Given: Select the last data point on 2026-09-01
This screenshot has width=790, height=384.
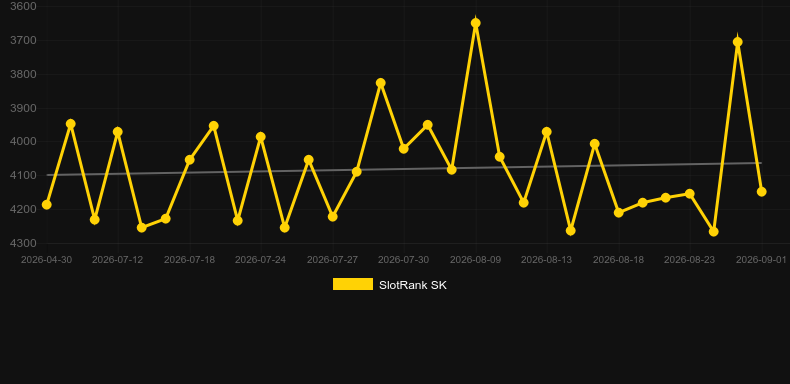Looking at the screenshot, I should click(x=762, y=192).
